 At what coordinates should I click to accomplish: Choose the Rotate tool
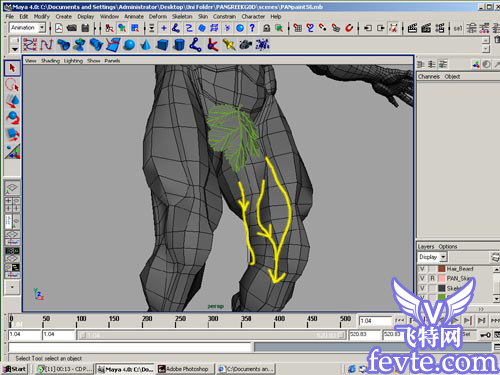pos(12,118)
